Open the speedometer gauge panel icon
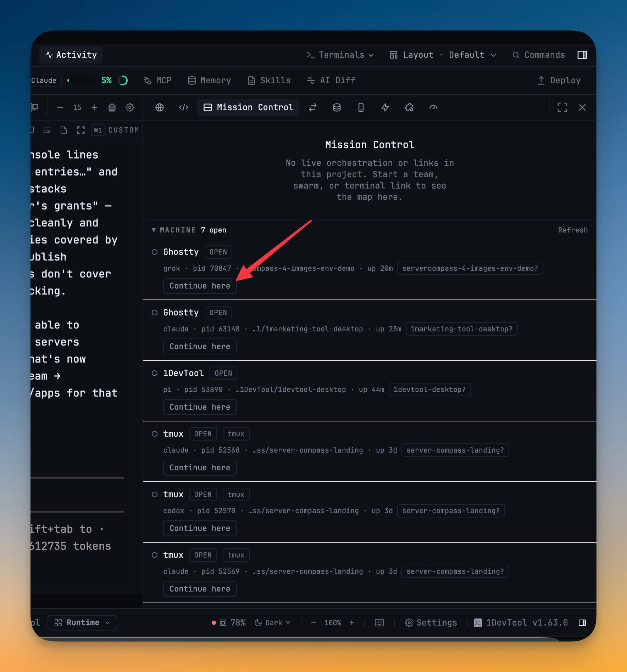 [433, 107]
